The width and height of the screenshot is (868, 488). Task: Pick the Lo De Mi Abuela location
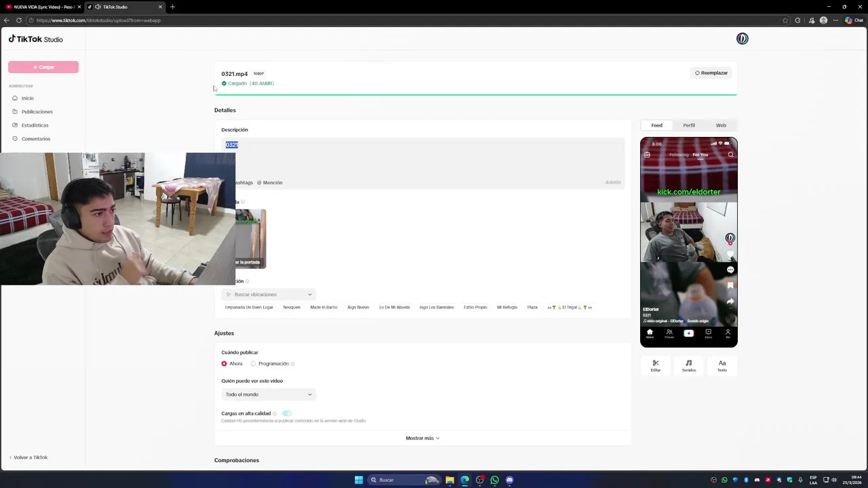click(x=394, y=307)
